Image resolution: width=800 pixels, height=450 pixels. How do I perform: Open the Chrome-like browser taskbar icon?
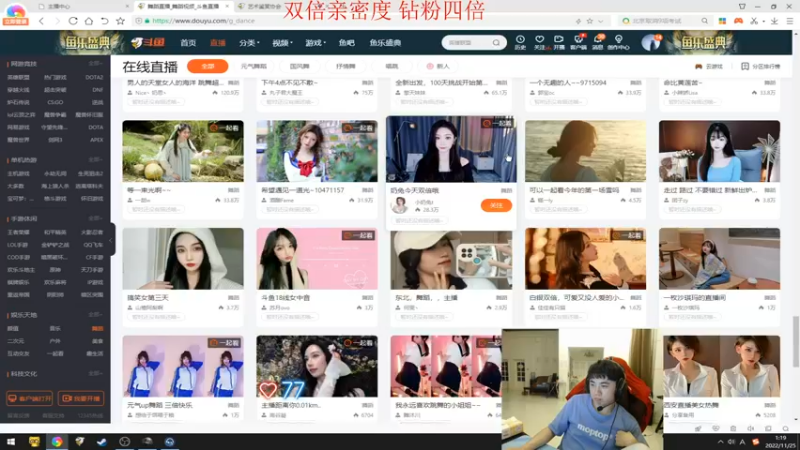click(57, 441)
